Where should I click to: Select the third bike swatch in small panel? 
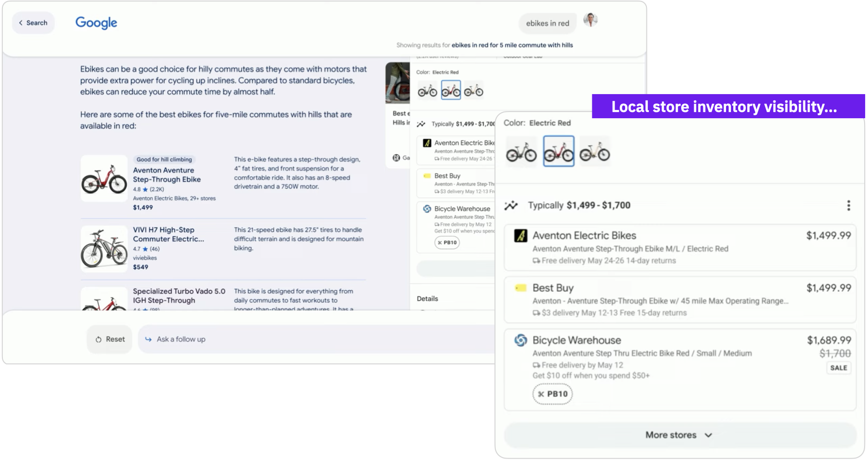coord(474,90)
